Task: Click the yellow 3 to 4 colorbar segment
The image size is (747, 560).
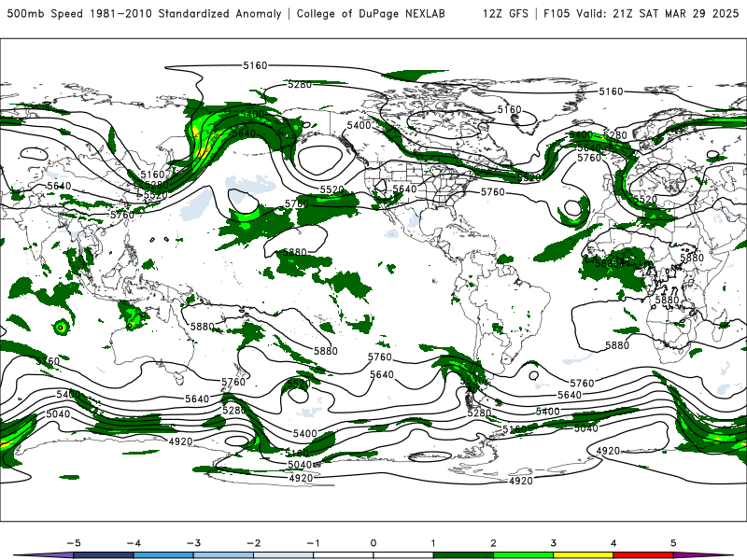Action: pyautogui.click(x=583, y=555)
